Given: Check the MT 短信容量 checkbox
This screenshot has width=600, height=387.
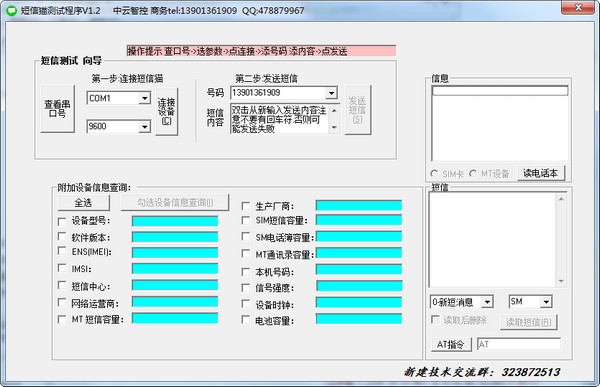Looking at the screenshot, I should tap(62, 319).
